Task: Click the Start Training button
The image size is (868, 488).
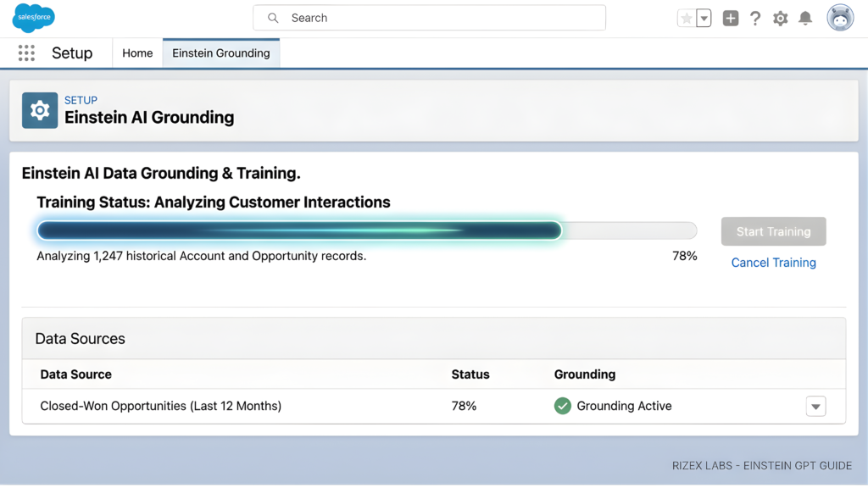Action: pyautogui.click(x=773, y=230)
